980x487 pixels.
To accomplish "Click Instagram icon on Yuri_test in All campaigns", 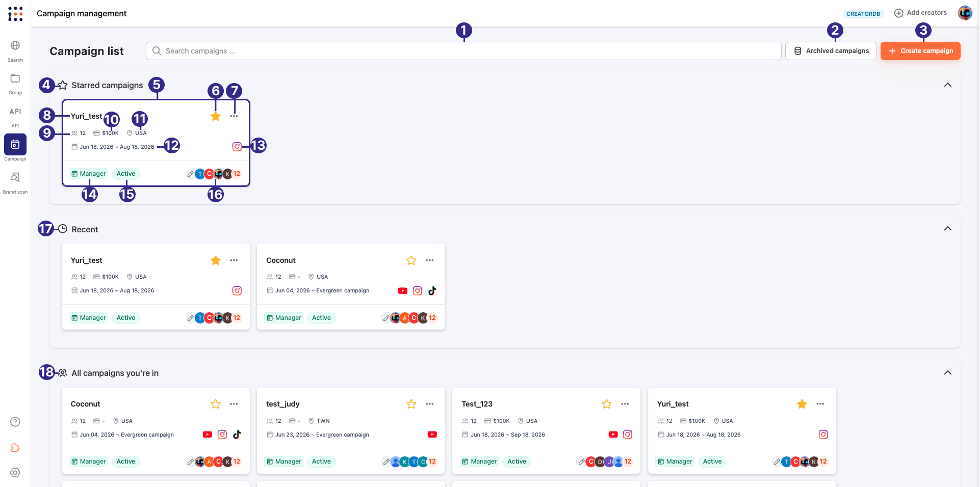I will [823, 435].
